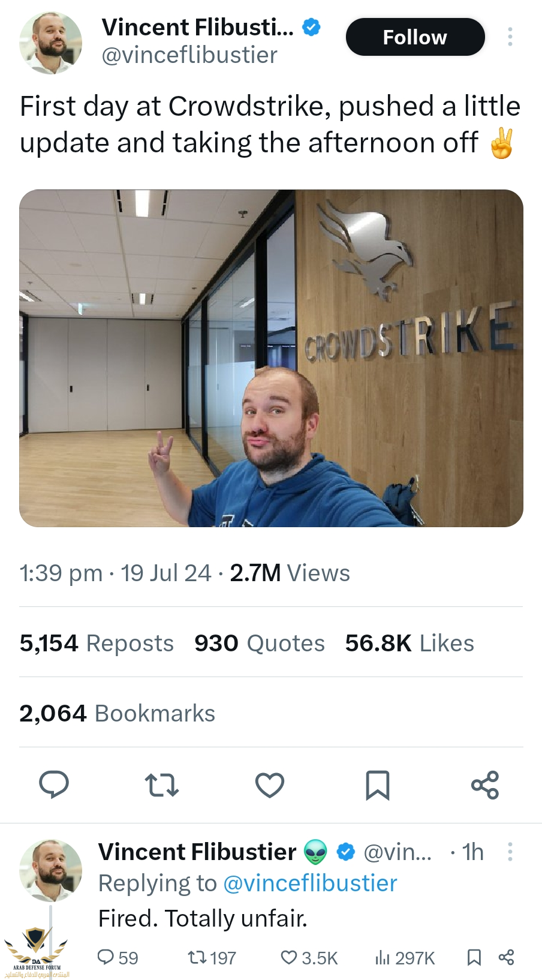Image resolution: width=542 pixels, height=980 pixels.
Task: View analytics showing 297K views on reply
Action: click(x=405, y=957)
